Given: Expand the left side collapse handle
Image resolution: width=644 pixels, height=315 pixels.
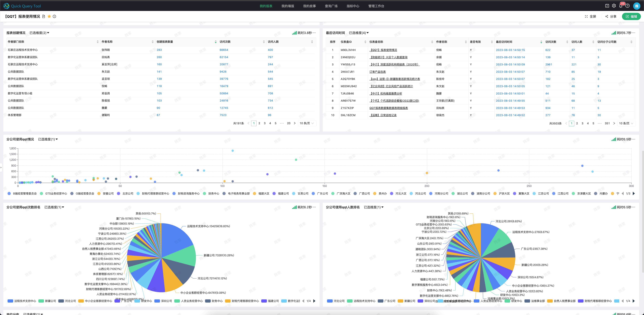Looking at the screenshot, I should coord(1,167).
